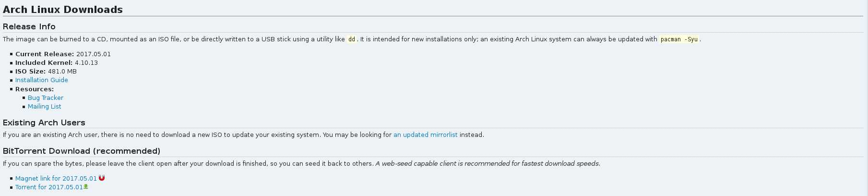Click the "Resources:" list label
The height and width of the screenshot is (196, 868).
(x=35, y=89)
